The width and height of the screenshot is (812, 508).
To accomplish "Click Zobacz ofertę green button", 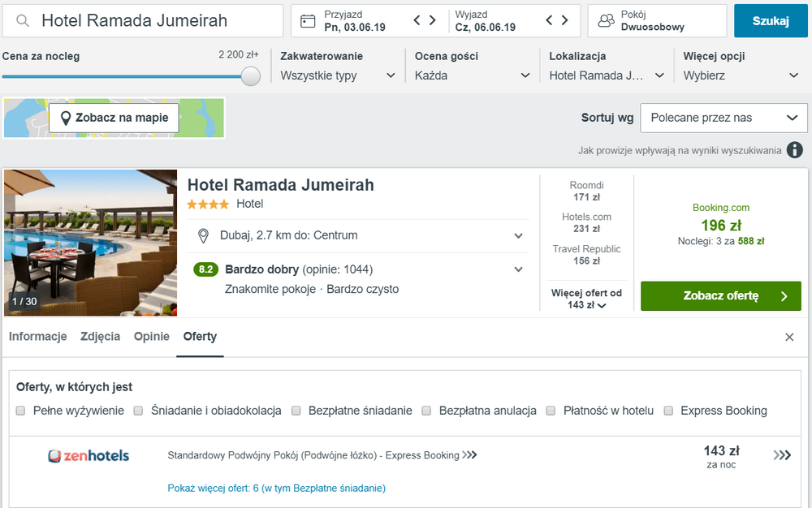I will pyautogui.click(x=721, y=296).
